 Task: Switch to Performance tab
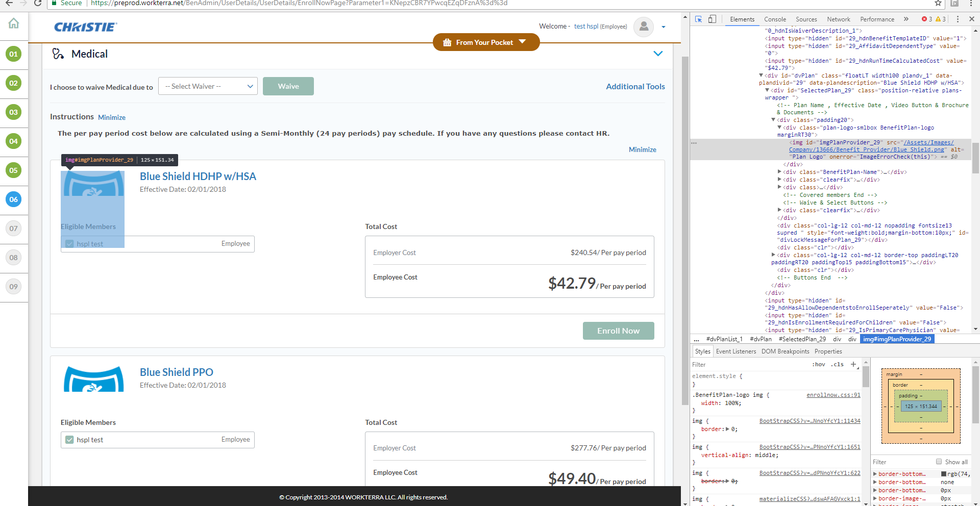[x=877, y=19]
